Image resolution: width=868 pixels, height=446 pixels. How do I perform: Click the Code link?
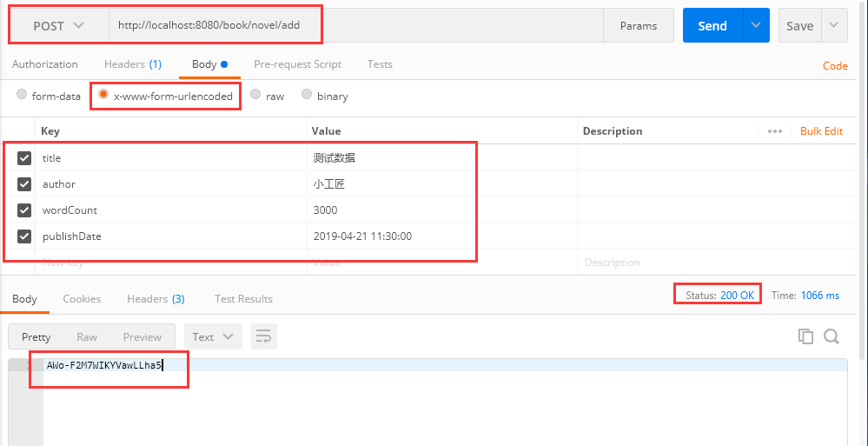(x=835, y=66)
